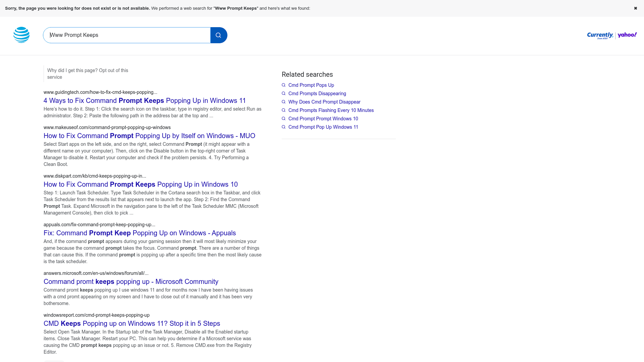Open the CMD Keeps Popping up Windows 11 result

tap(132, 323)
